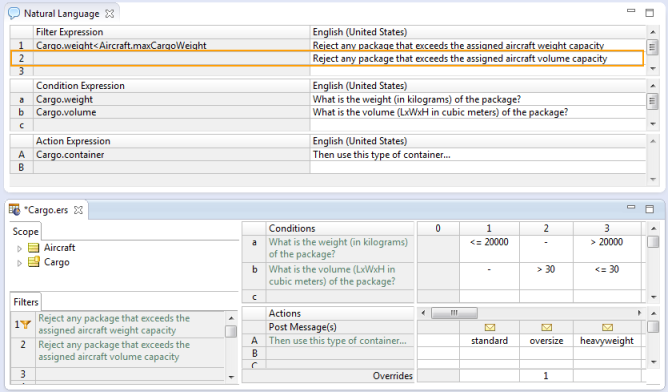Click the envelope icon above heavyweight
The height and width of the screenshot is (392, 668).
(x=608, y=327)
